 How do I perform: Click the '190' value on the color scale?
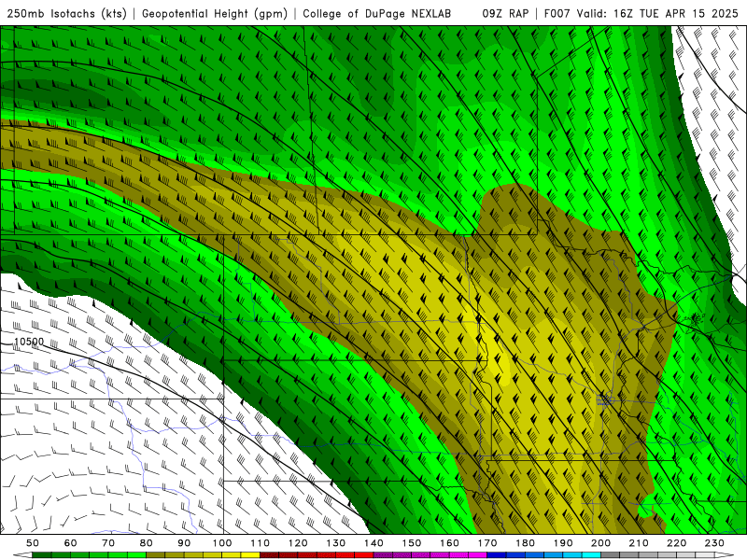pyautogui.click(x=563, y=543)
